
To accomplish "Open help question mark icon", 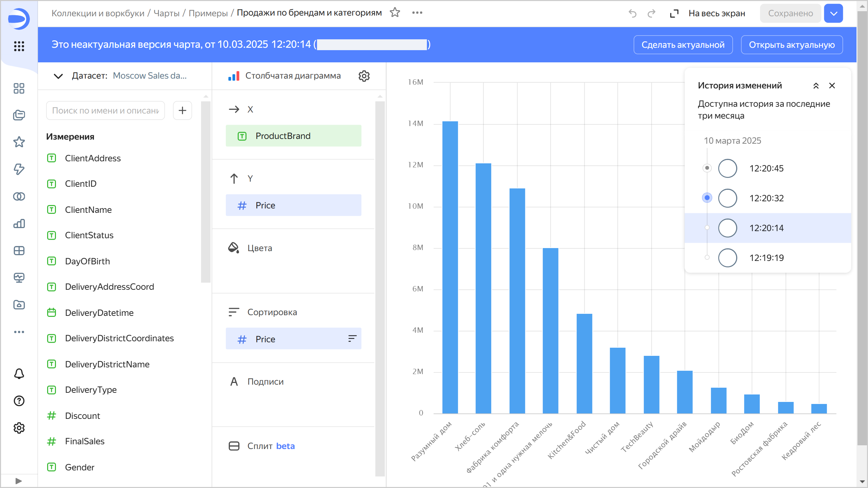I will [19, 401].
